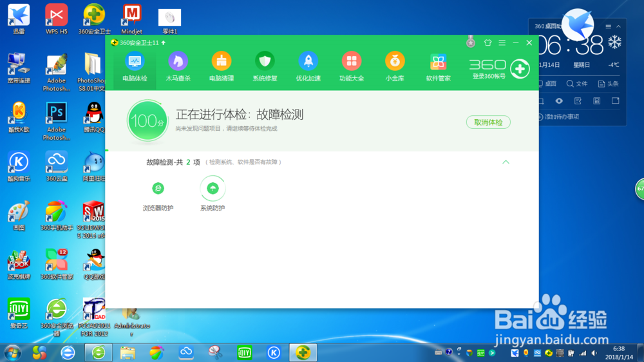Click the 100分 score circle
Image resolution: width=644 pixels, height=362 pixels.
(x=147, y=121)
